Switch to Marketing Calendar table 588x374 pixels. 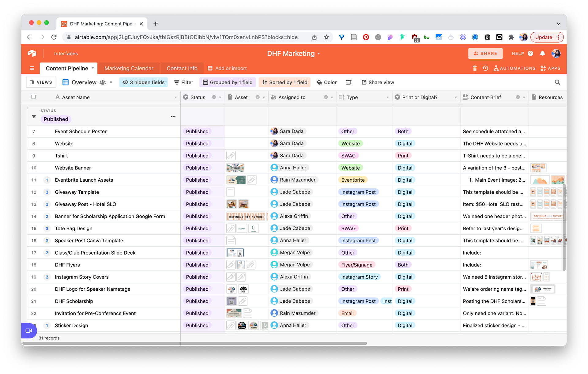[129, 68]
